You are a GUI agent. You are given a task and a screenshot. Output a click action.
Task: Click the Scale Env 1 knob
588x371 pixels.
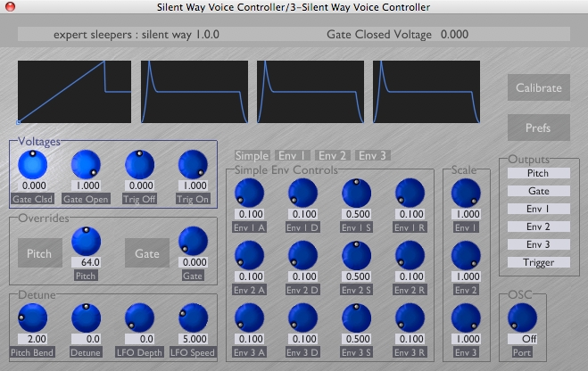(466, 193)
